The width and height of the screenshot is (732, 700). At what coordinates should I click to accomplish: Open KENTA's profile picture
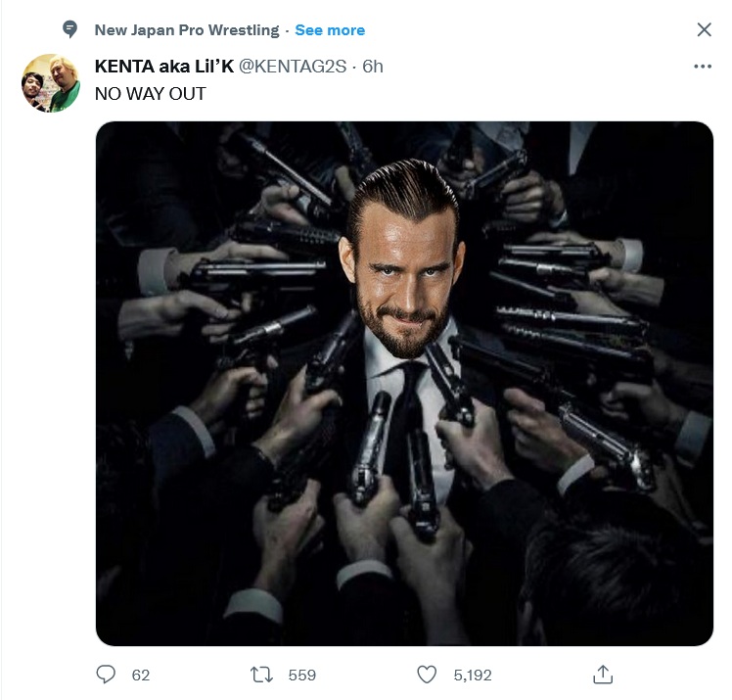(x=51, y=83)
